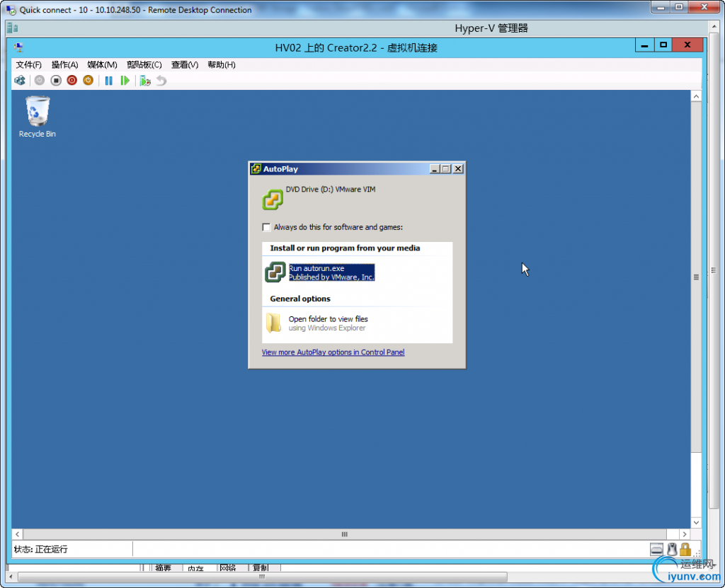Close the virtual machine connection window
The height and width of the screenshot is (588, 725).
(x=687, y=45)
